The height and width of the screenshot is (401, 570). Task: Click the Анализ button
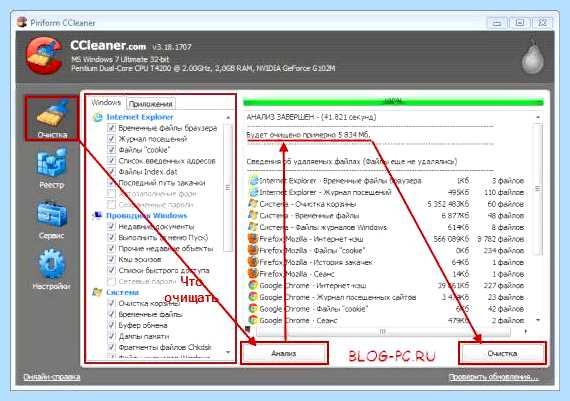pyautogui.click(x=284, y=353)
